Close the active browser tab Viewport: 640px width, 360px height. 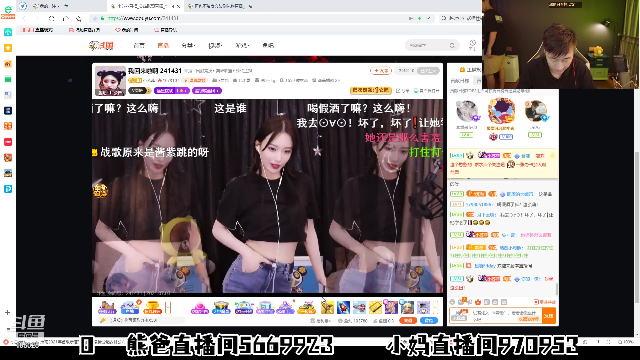pos(179,6)
